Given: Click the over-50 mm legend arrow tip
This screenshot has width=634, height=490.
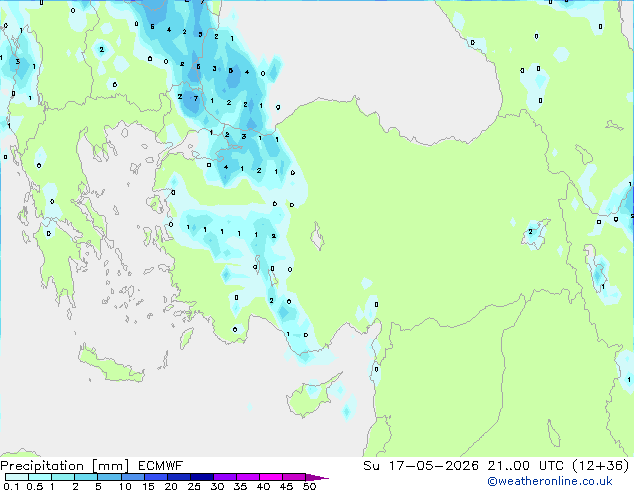Looking at the screenshot, I should point(317,477).
